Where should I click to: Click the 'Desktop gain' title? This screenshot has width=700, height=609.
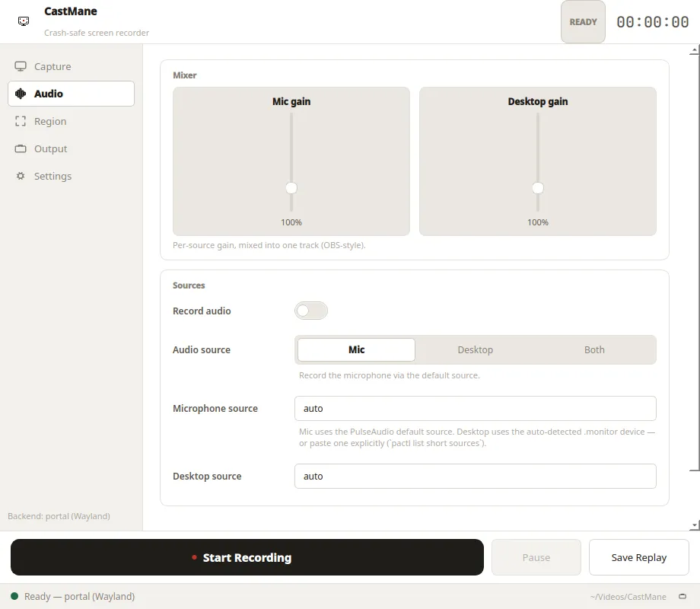click(x=538, y=101)
